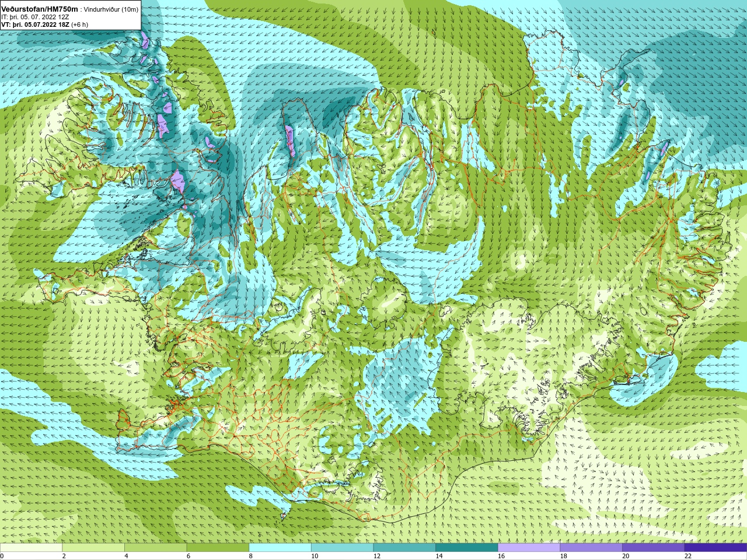Click the dark green 6–8 legend swatch
Image resolution: width=747 pixels, height=560 pixels.
pos(218,548)
